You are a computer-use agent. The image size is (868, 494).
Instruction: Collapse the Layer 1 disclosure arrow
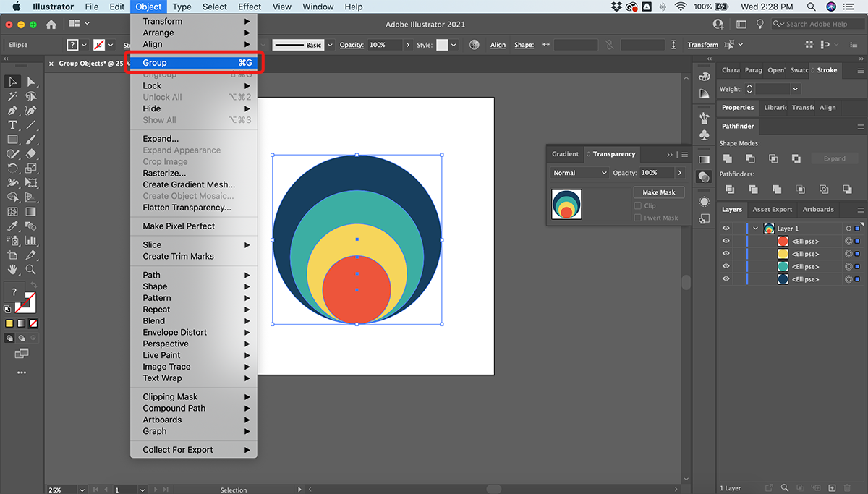click(756, 229)
